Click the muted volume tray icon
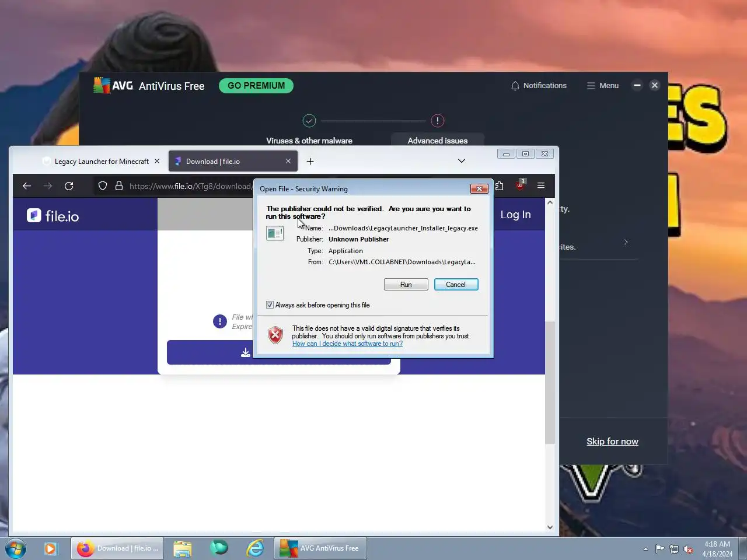747x560 pixels. pos(689,549)
